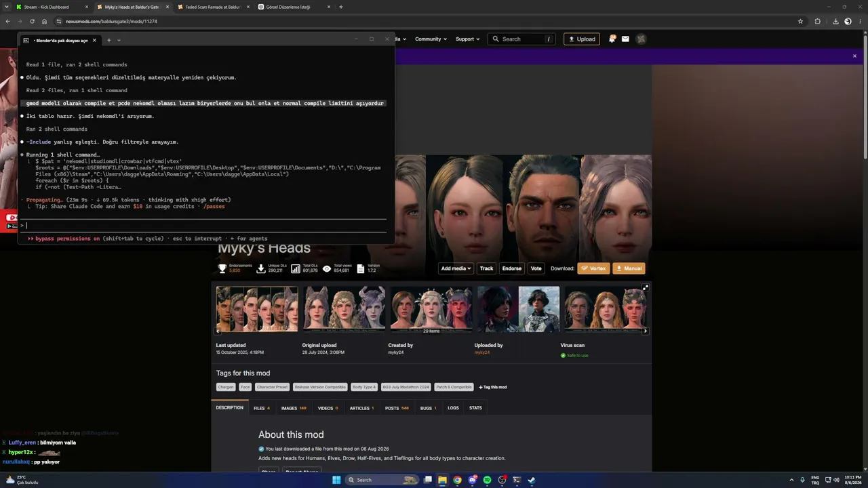The image size is (868, 488).
Task: Go to next gallery images arrow
Action: pos(645,331)
